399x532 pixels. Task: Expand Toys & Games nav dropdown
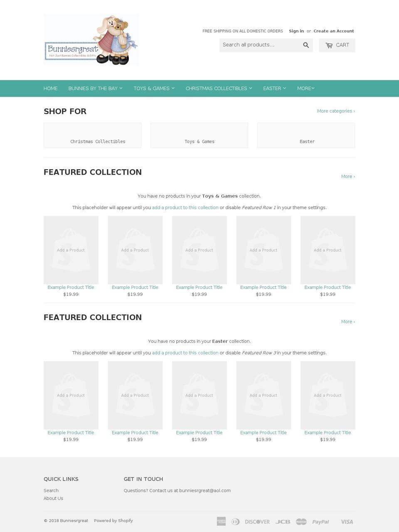coord(154,89)
